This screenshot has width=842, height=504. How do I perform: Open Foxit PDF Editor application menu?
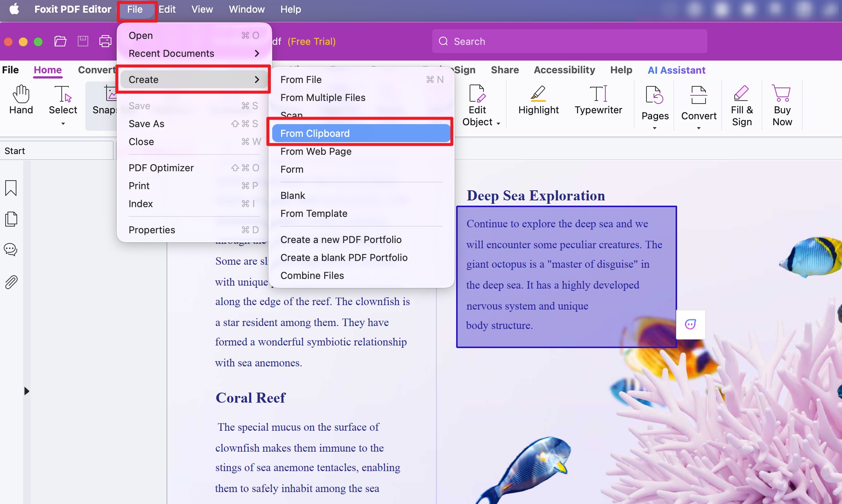coord(73,9)
